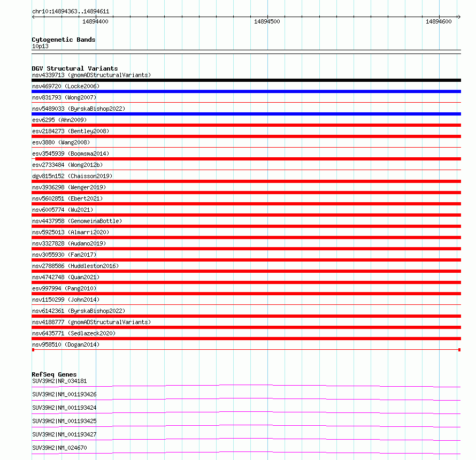Click the left arrow on the coordinate ruler
This screenshot has height=460, width=476.
click(x=33, y=17)
